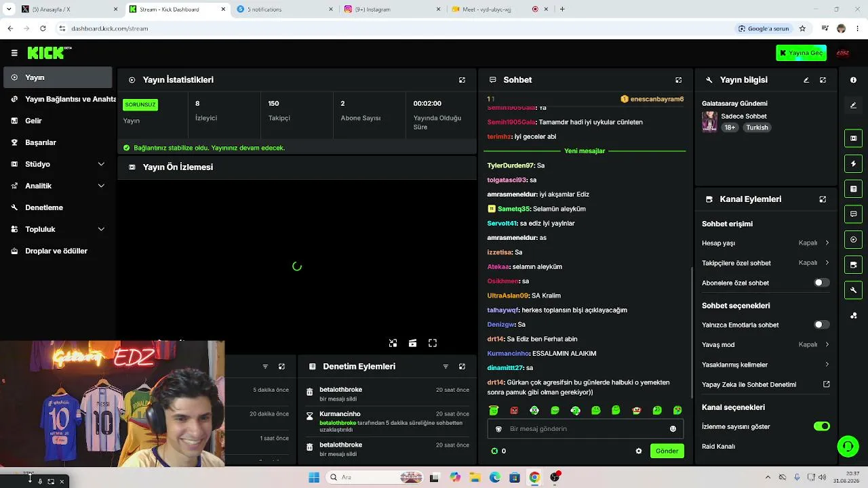
Task: Open Yavaş mod options
Action: pos(766,344)
